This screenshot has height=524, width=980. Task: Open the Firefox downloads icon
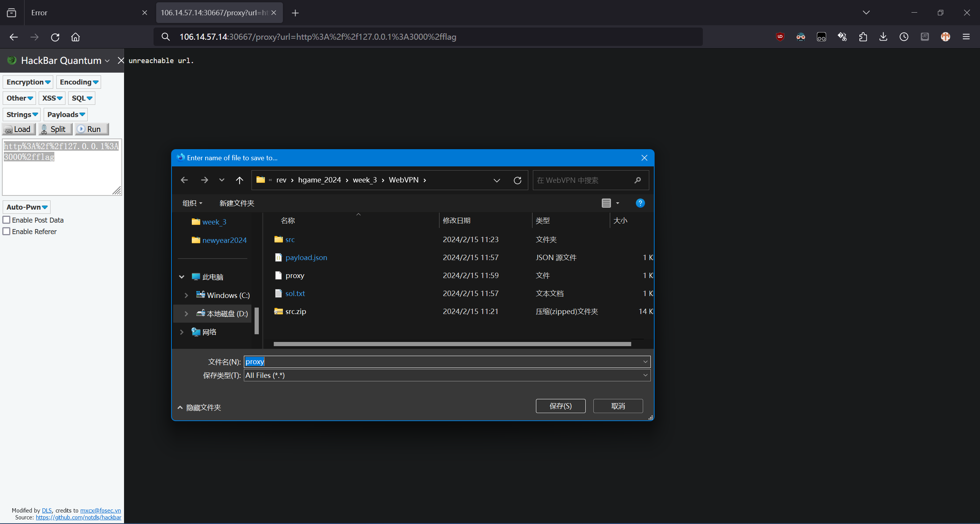tap(883, 37)
